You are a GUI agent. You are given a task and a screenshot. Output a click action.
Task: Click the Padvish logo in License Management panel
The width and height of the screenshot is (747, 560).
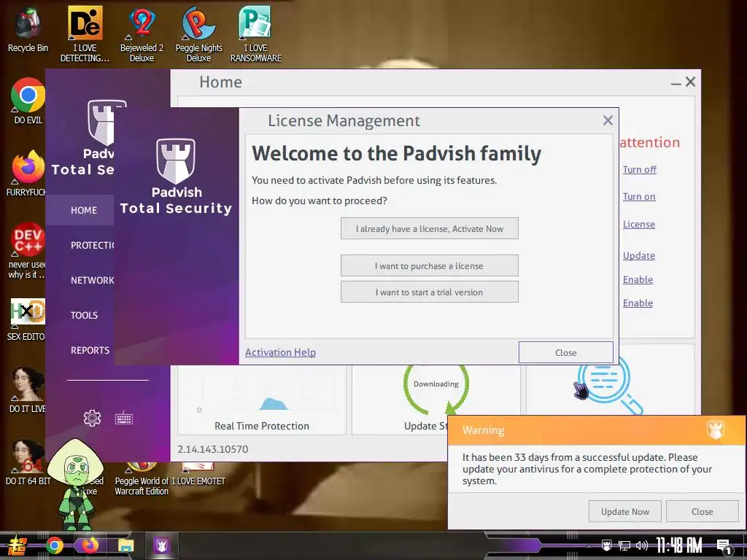point(176,161)
